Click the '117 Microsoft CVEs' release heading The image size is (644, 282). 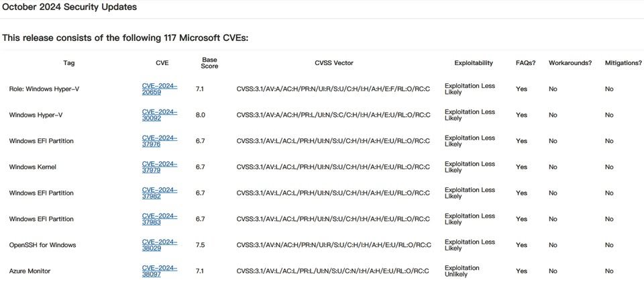[x=125, y=38]
